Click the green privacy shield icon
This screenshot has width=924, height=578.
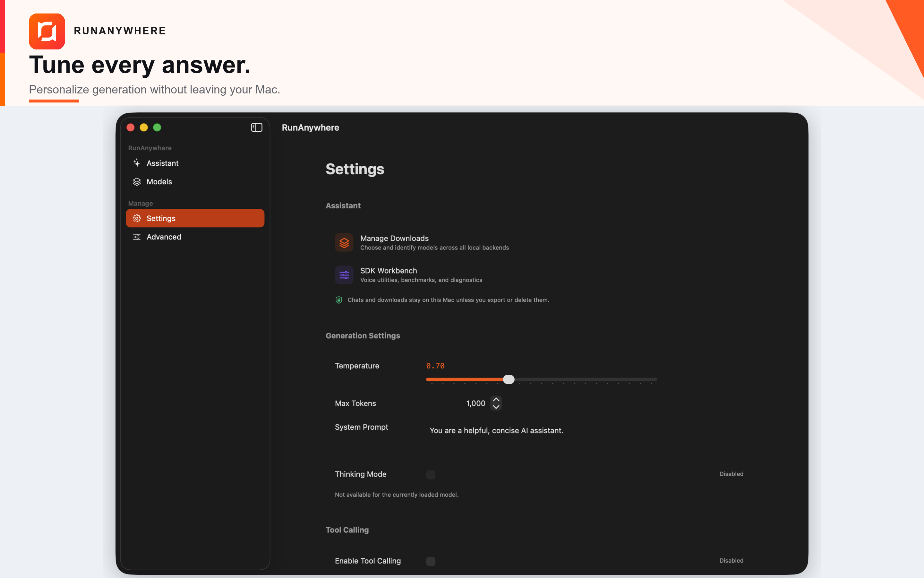pos(339,300)
